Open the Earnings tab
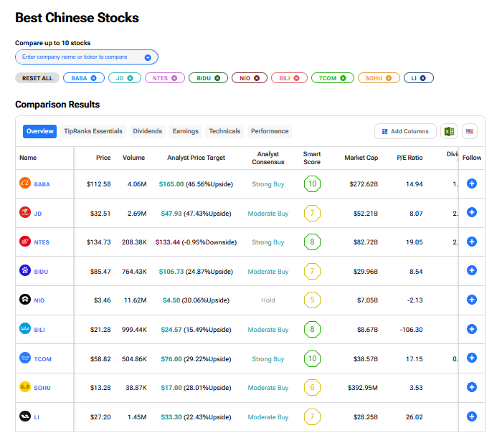Viewport: 497px width, 448px height. (186, 131)
